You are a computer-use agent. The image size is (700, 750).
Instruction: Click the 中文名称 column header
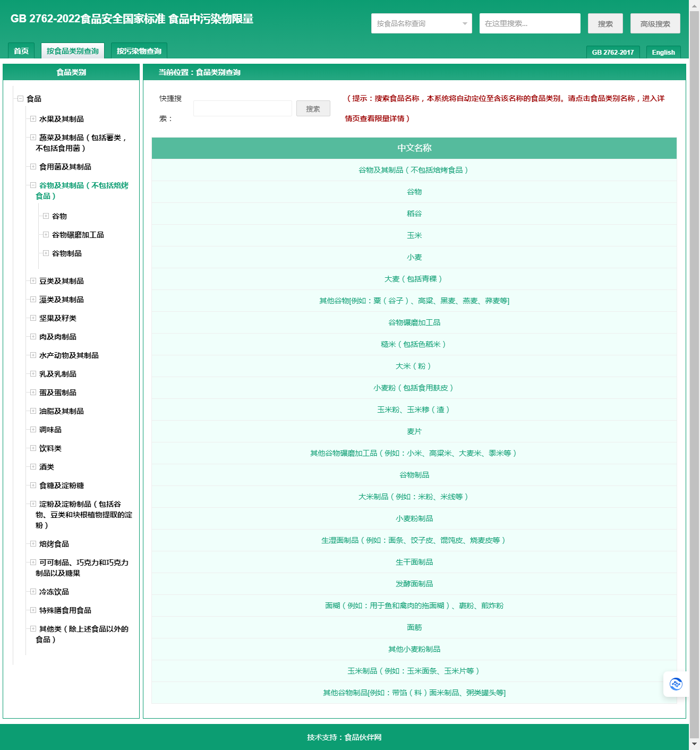414,148
